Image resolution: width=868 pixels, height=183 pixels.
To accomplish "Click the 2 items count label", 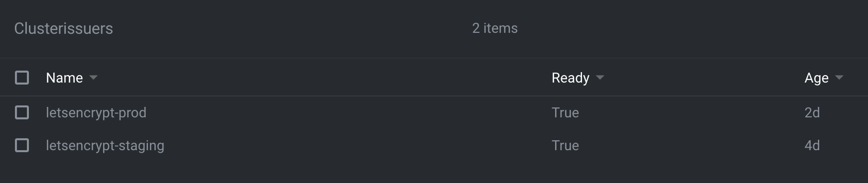I will pos(495,28).
